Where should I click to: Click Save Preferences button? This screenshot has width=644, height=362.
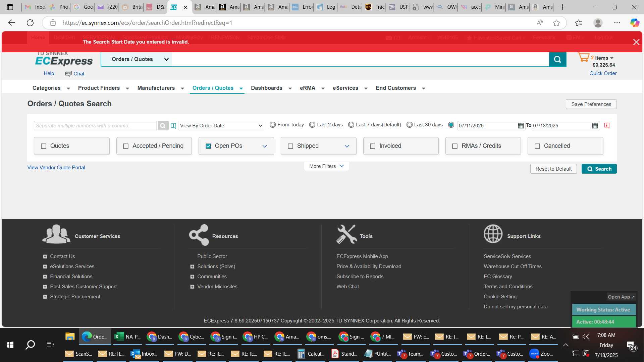[x=591, y=104]
